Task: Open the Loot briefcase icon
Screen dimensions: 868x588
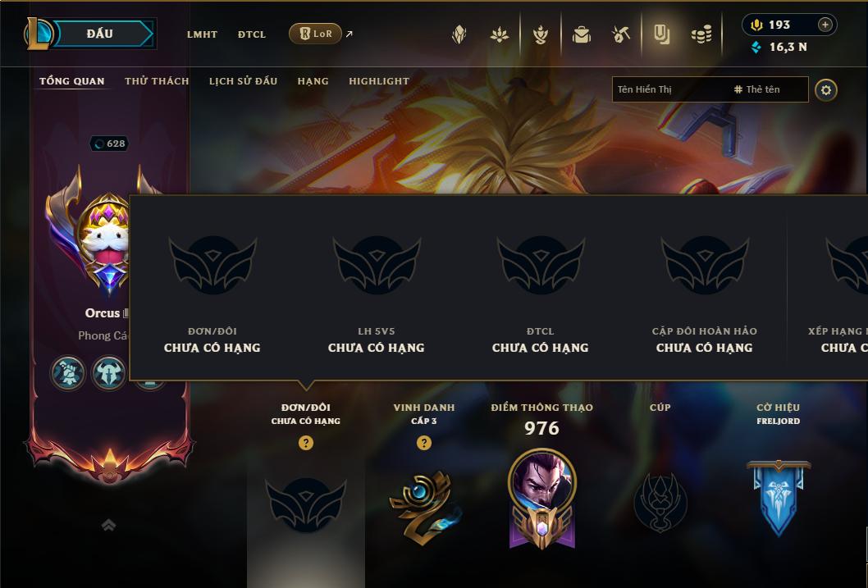Action: 581,34
